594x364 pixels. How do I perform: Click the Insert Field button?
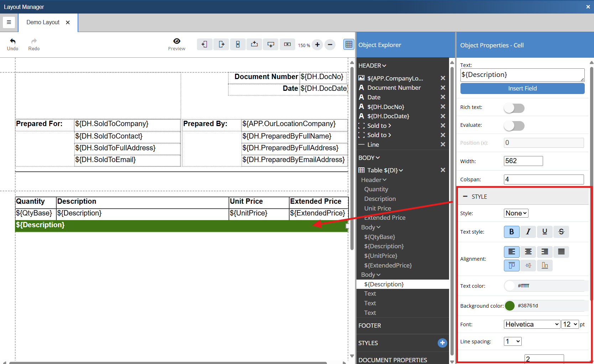(x=522, y=88)
